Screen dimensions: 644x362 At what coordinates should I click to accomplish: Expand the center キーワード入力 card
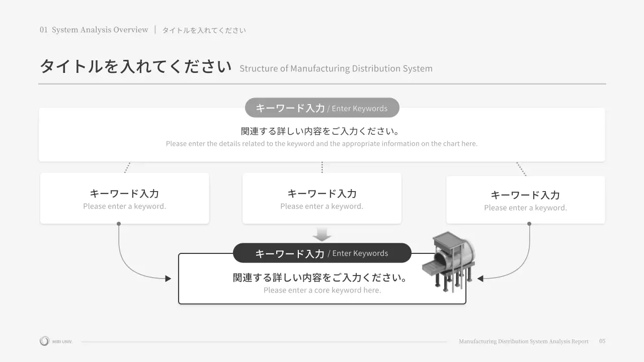coord(321,198)
